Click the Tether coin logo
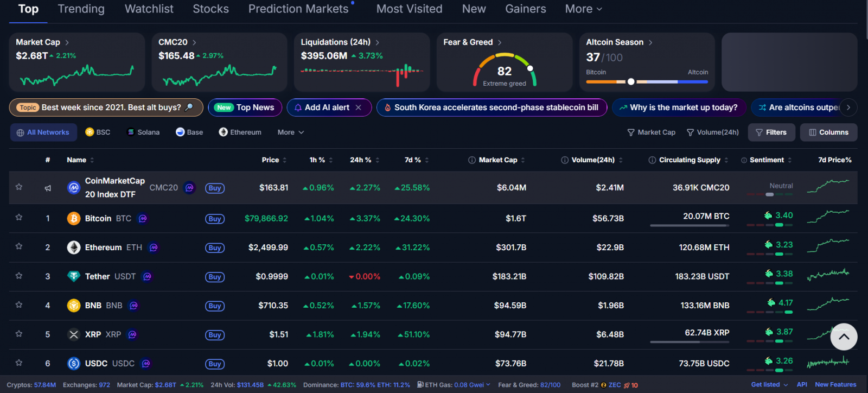The width and height of the screenshot is (868, 393). point(74,276)
